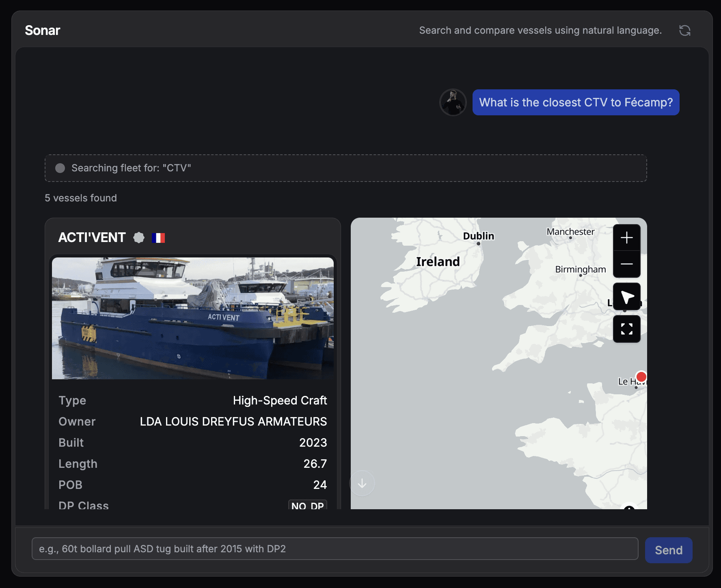Click the '5 vessels found' text
The height and width of the screenshot is (588, 721).
[81, 198]
